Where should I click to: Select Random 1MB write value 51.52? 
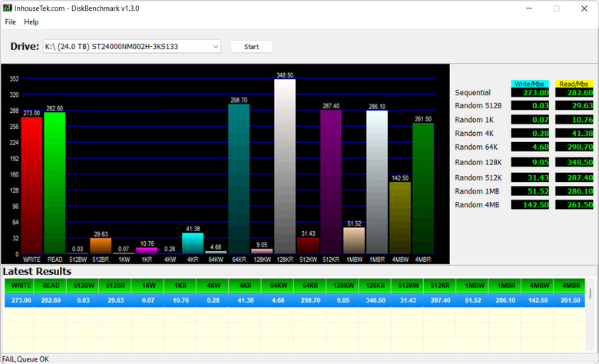(530, 191)
